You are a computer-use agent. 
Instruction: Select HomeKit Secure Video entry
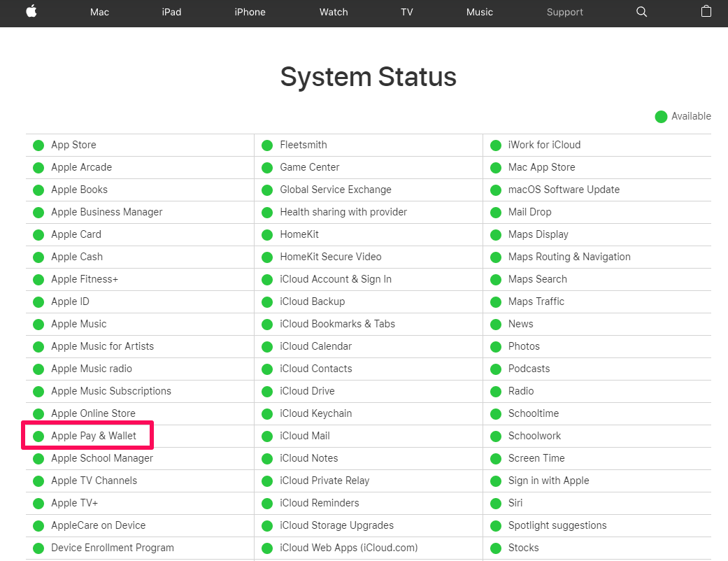(x=331, y=257)
